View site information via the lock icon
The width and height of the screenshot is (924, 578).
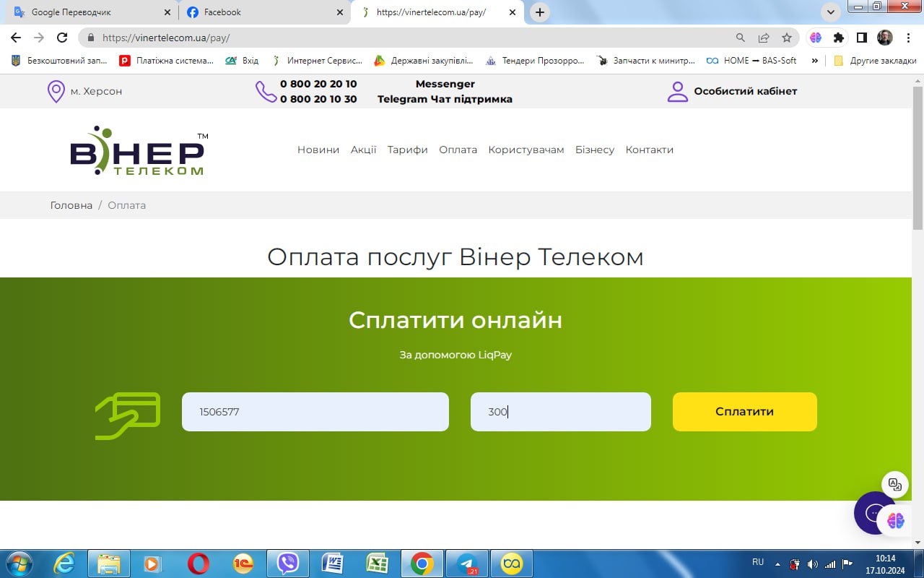(x=91, y=38)
